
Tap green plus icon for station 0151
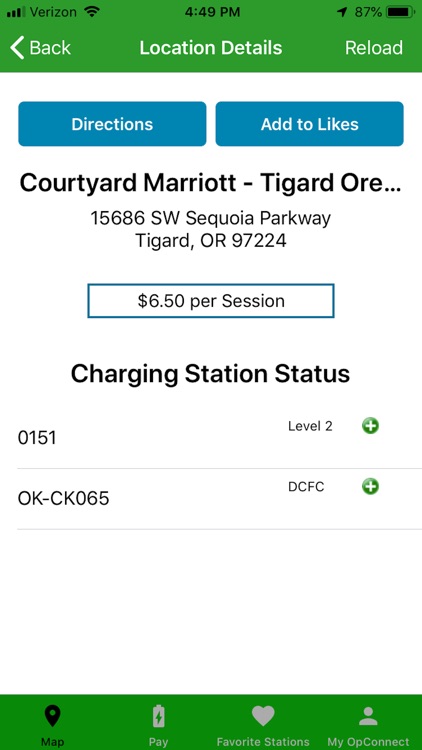coord(370,425)
